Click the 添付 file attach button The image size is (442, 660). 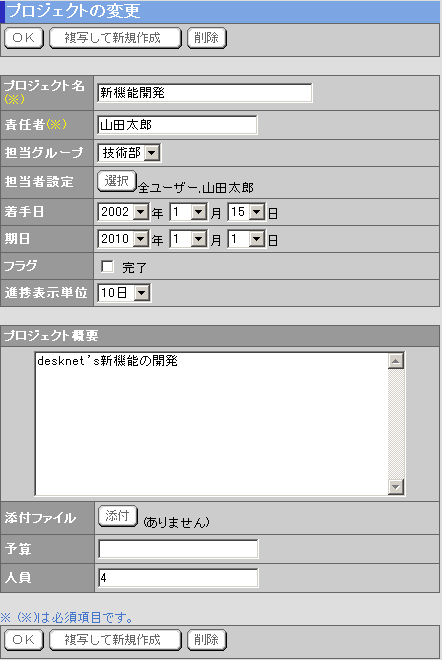point(118,516)
